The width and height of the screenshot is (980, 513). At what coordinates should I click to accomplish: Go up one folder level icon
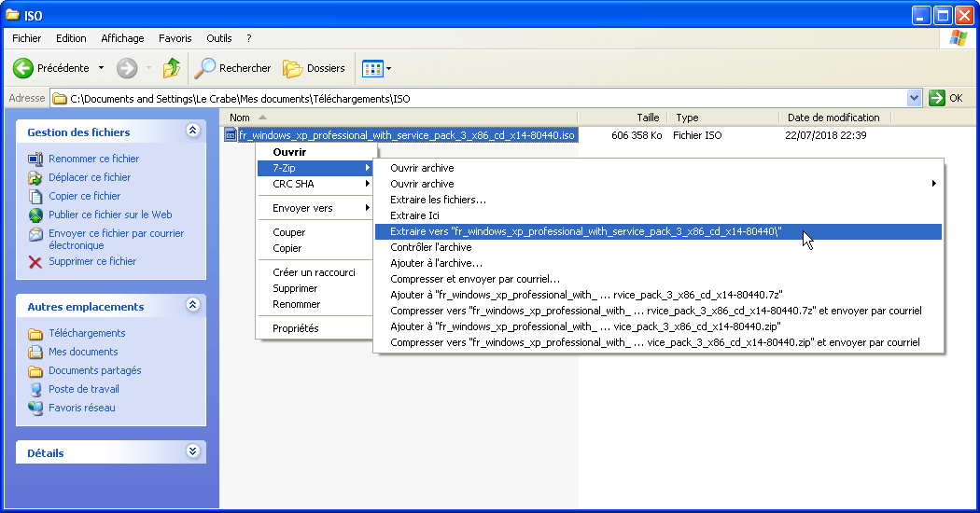[171, 68]
